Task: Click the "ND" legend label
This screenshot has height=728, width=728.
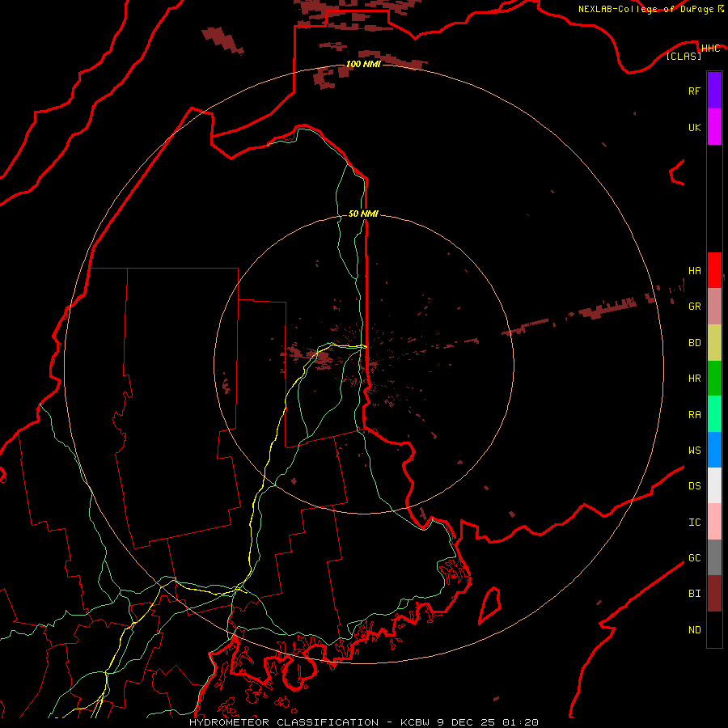Action: (x=694, y=630)
